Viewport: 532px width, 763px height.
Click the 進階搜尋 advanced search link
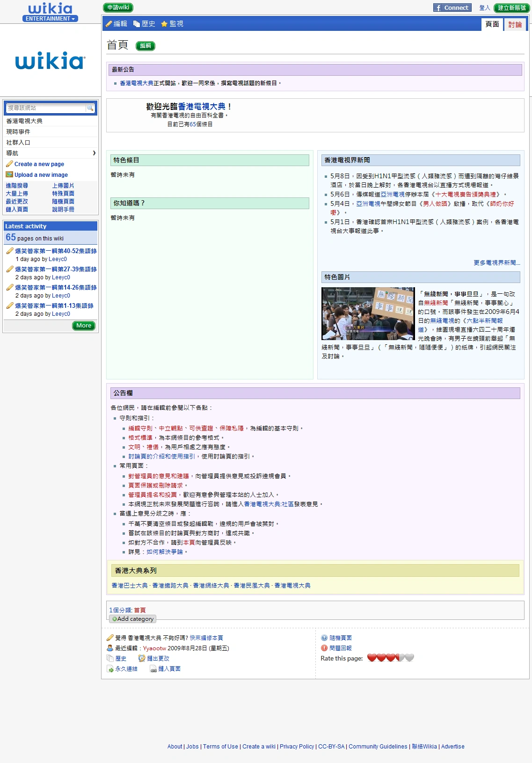click(x=17, y=186)
